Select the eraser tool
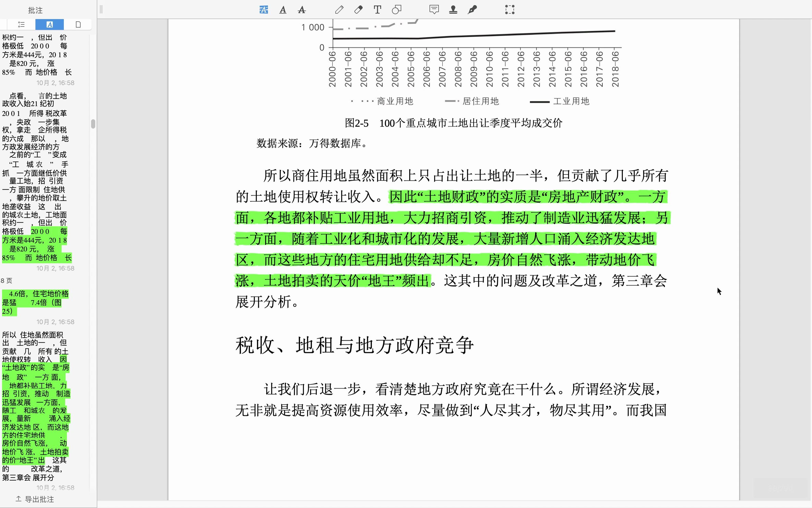 coord(358,10)
